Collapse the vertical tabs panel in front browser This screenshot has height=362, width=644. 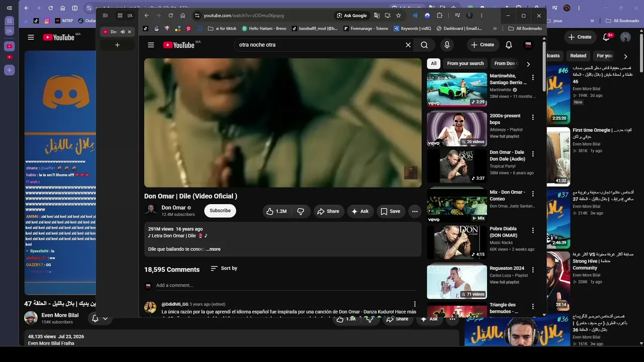click(105, 16)
